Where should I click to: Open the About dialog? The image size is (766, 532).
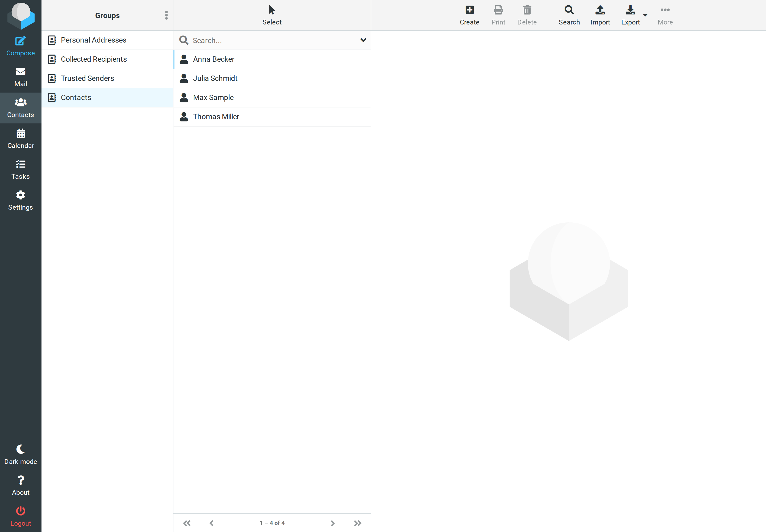click(20, 486)
